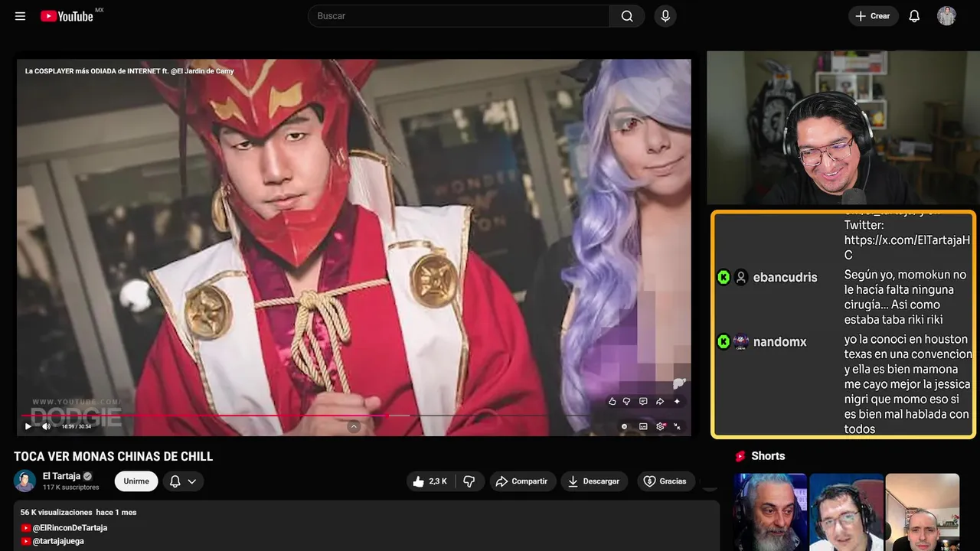Click the video title 'TOCA VER MONAS CHINAS DE CHILL'
Viewport: 980px width, 551px height.
113,456
